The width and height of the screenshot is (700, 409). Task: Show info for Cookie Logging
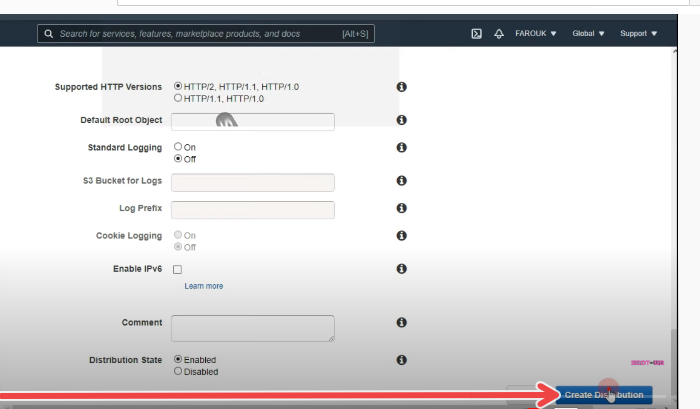coord(401,236)
